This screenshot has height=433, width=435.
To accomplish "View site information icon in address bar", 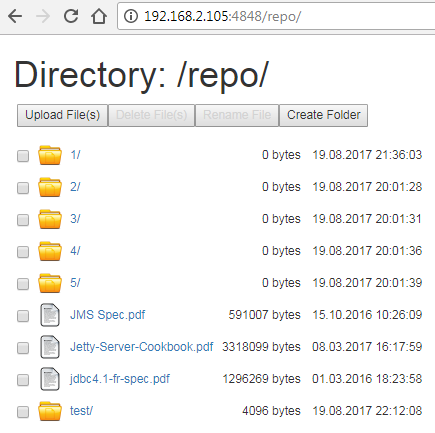I will [x=131, y=16].
